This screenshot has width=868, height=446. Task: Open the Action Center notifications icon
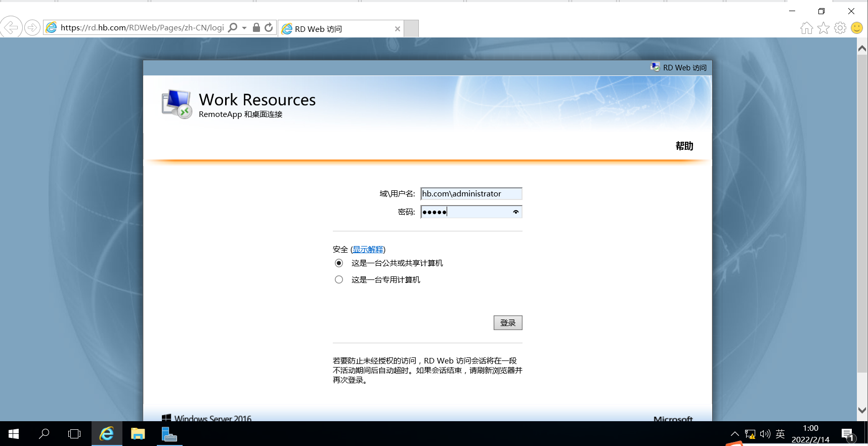[x=848, y=434]
